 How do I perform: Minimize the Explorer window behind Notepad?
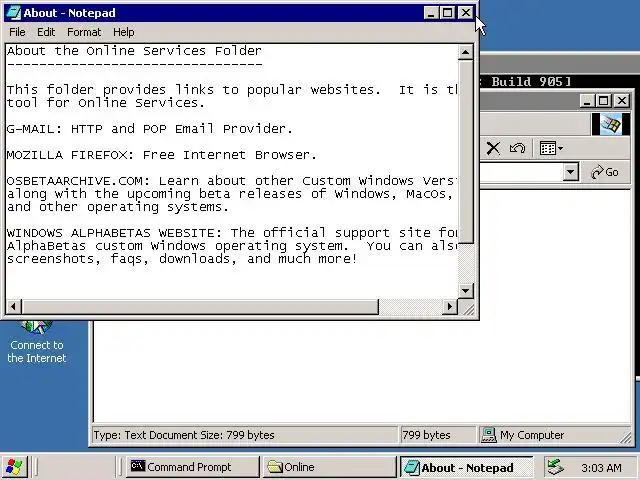[587, 100]
